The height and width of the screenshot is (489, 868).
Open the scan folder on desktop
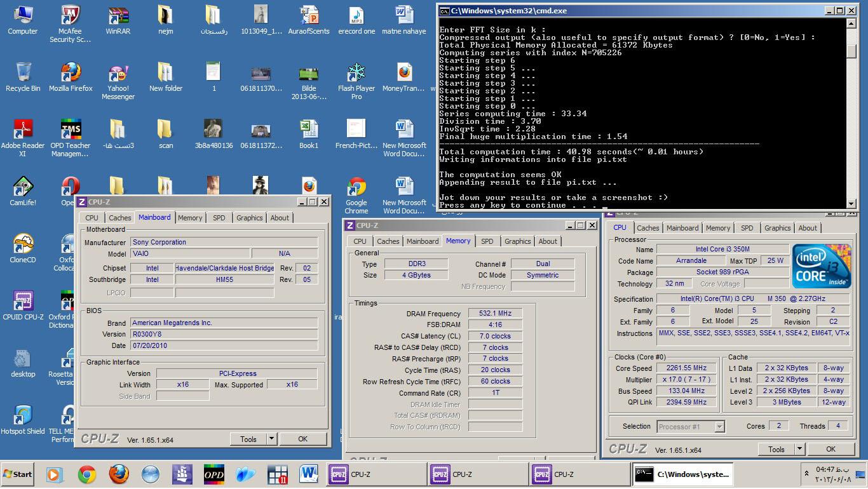pos(165,135)
